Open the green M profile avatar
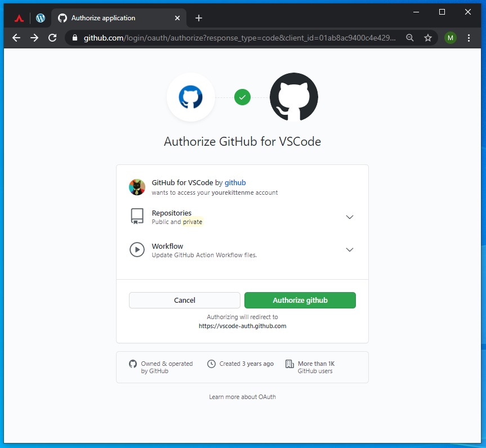This screenshot has height=448, width=486. (450, 38)
